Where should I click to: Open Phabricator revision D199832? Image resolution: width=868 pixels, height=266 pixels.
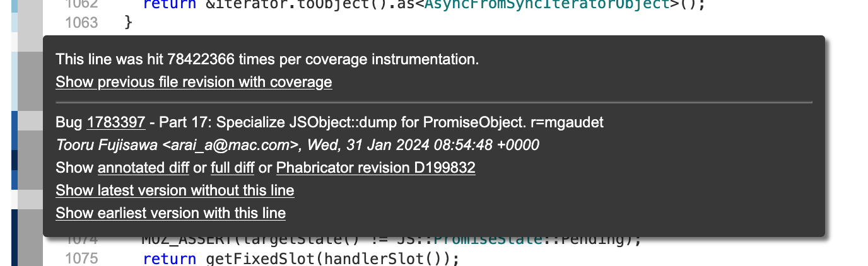coord(375,168)
